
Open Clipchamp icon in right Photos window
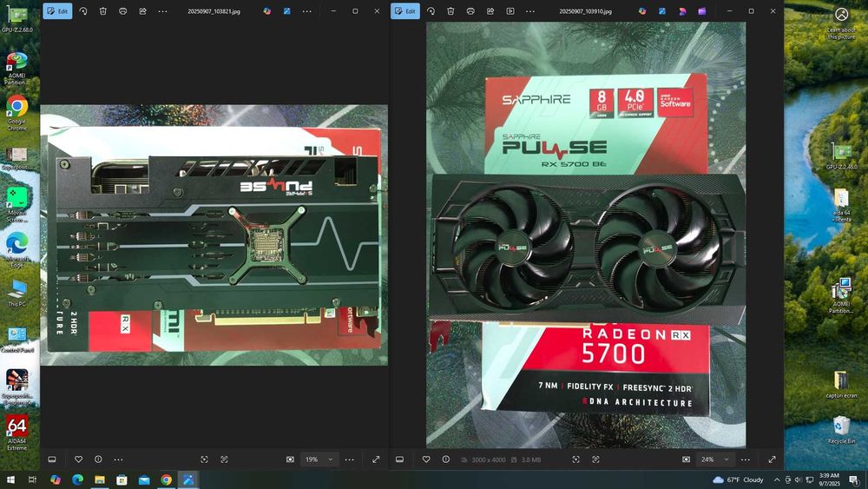(x=702, y=11)
